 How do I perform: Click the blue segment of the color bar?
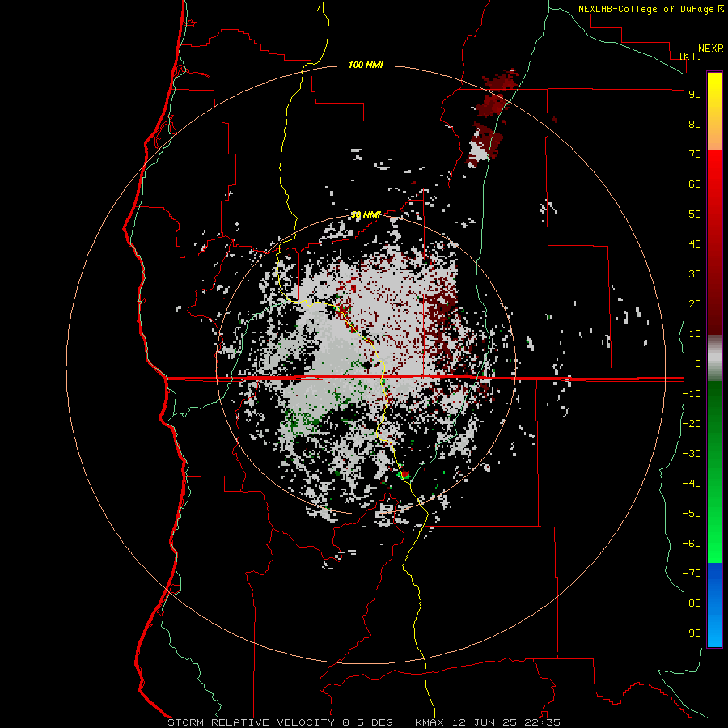[714, 604]
